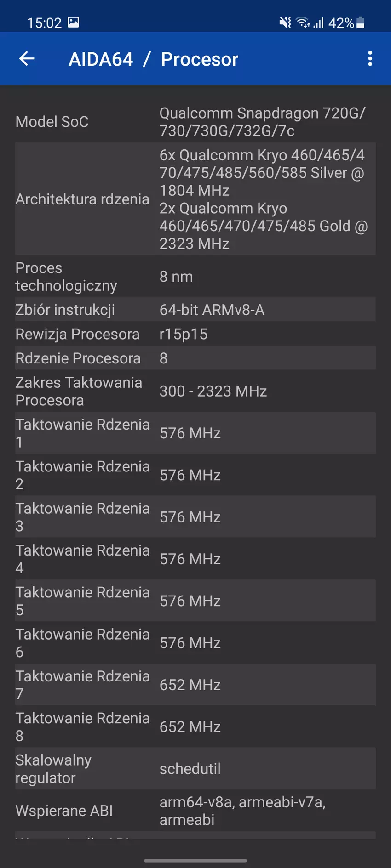Image resolution: width=391 pixels, height=868 pixels.
Task: Tap the Rdzenie Procesora row
Action: point(195,358)
